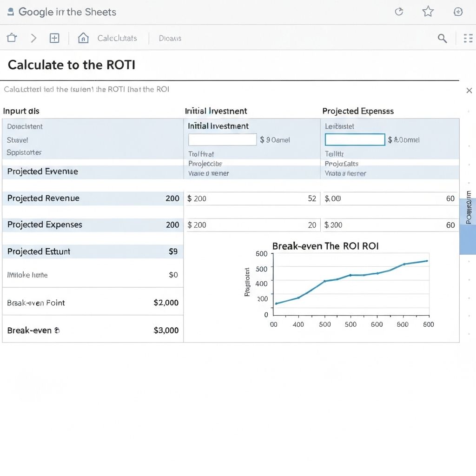This screenshot has height=476, width=476.
Task: Bookmark the sheet using the star icon
Action: [428, 12]
